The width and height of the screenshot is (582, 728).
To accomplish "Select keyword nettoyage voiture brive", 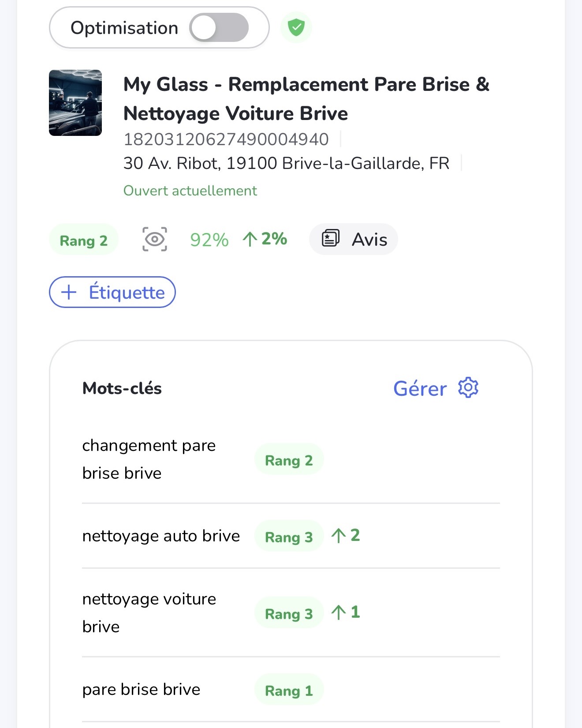I will tap(149, 612).
